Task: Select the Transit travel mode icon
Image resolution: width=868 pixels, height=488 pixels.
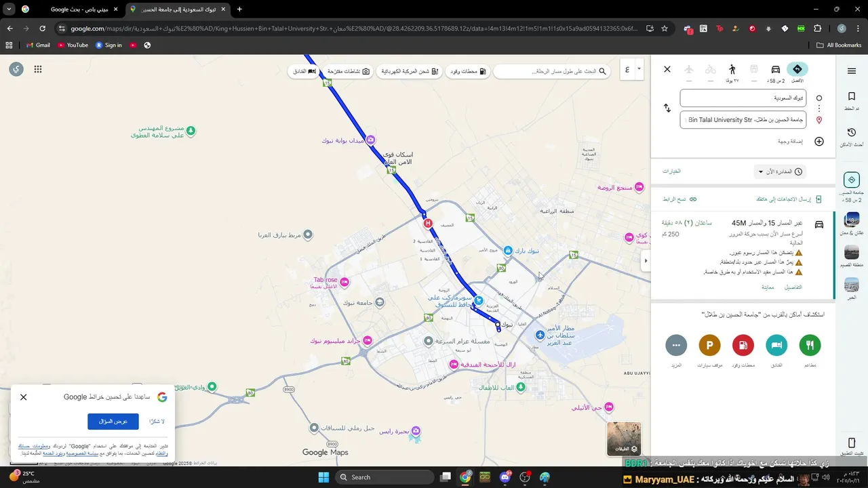Action: (754, 69)
